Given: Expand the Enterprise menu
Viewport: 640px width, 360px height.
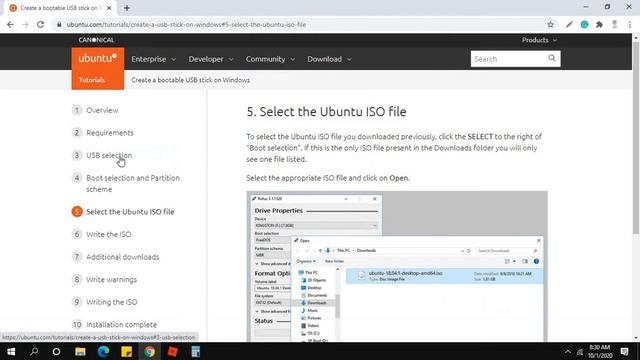Looking at the screenshot, I should pos(153,59).
